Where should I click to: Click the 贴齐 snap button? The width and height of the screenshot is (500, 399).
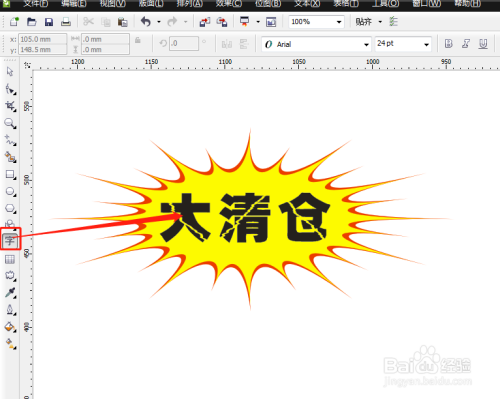click(x=363, y=22)
